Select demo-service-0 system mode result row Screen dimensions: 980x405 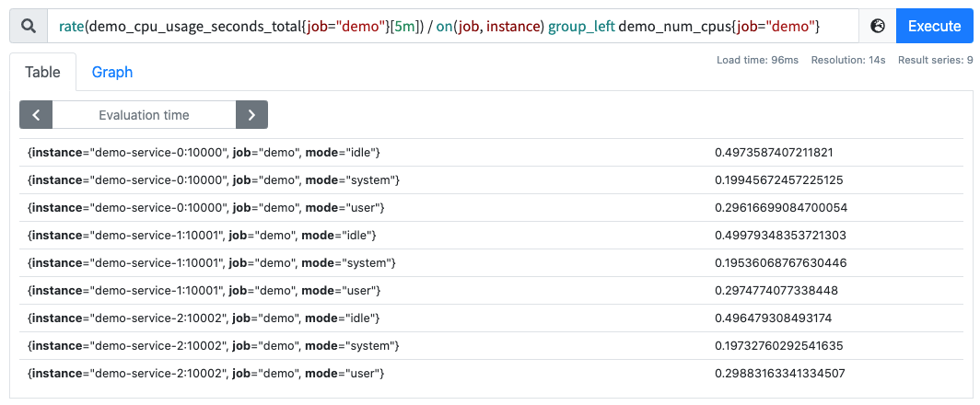(x=491, y=180)
